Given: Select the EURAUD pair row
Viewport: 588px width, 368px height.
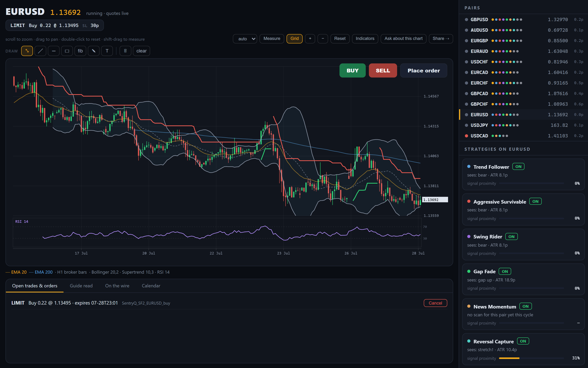Looking at the screenshot, I should (x=524, y=51).
